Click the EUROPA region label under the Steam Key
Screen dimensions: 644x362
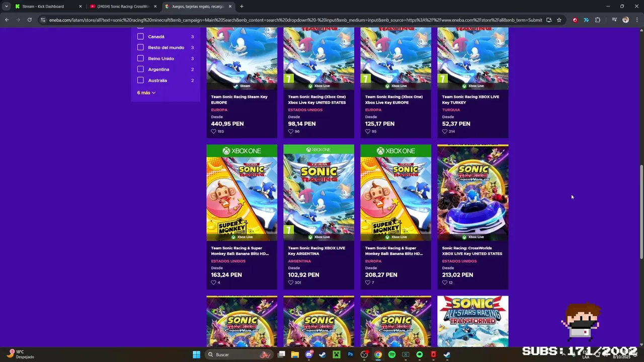pos(219,110)
